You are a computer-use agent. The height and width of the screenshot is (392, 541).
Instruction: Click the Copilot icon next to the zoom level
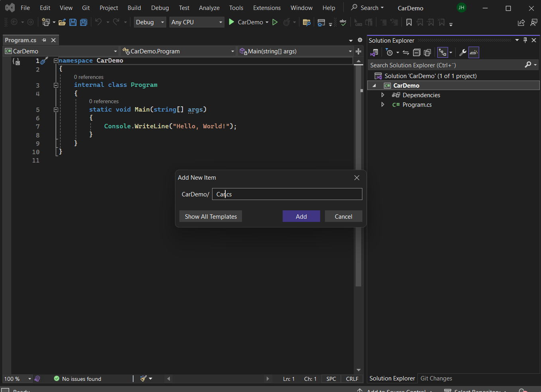click(37, 378)
